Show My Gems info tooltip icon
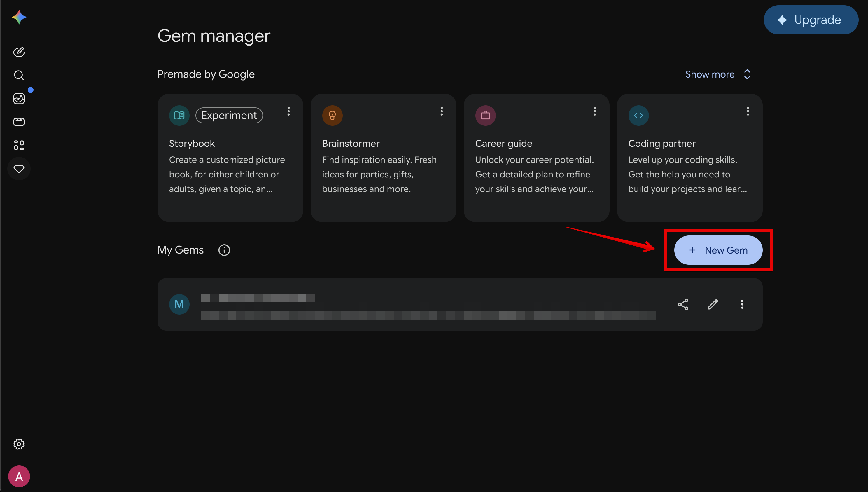Viewport: 868px width, 492px height. [x=224, y=250]
